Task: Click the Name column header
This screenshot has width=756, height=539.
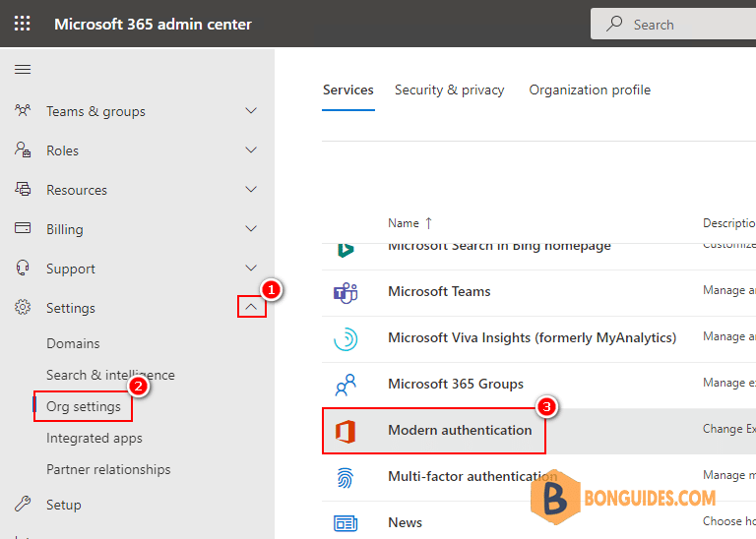Action: tap(403, 223)
